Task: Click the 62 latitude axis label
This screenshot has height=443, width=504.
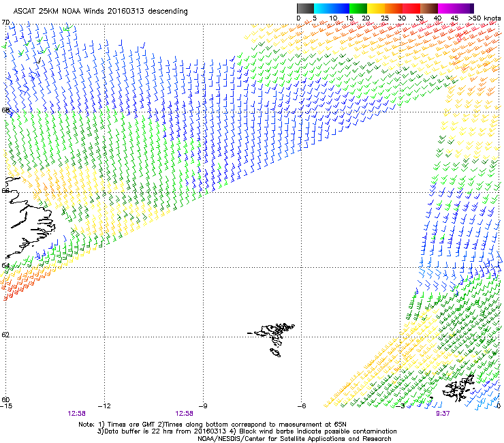Action: coord(5,335)
